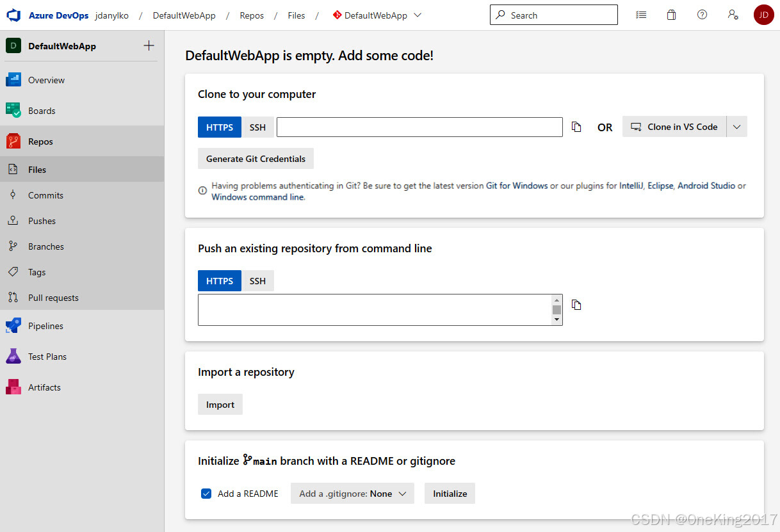The height and width of the screenshot is (532, 780).
Task: Open Boards from the sidebar
Action: pyautogui.click(x=82, y=111)
